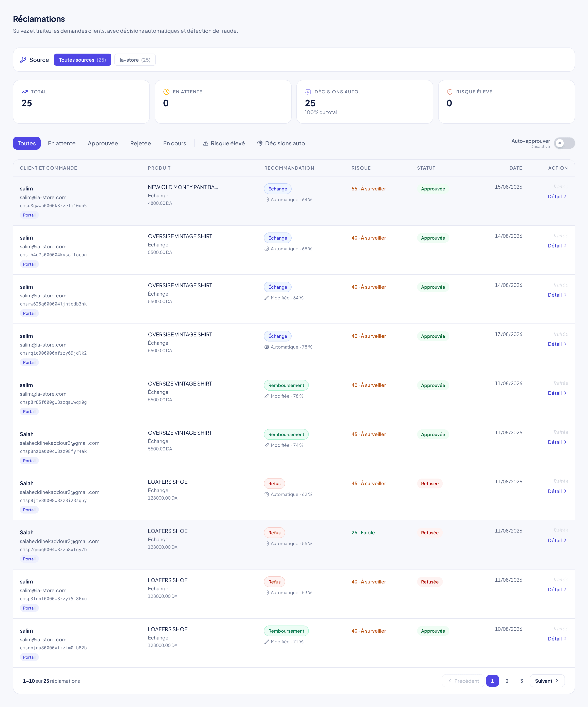
Task: Click the chip icon beside Automatique 64 %
Action: click(x=267, y=200)
